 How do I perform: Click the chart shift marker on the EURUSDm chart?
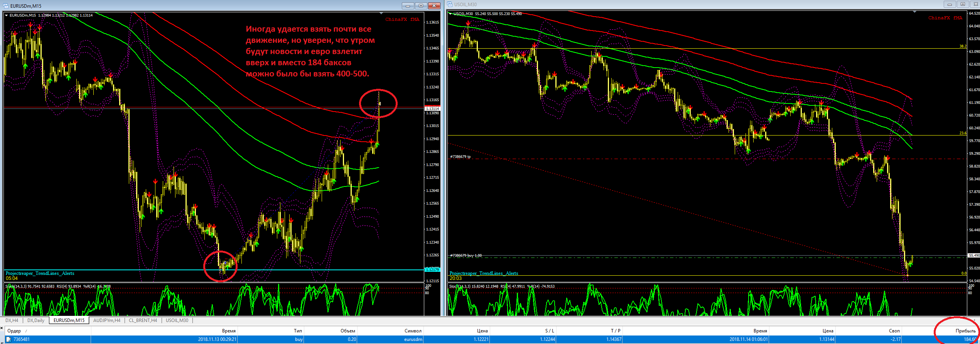coord(381,14)
